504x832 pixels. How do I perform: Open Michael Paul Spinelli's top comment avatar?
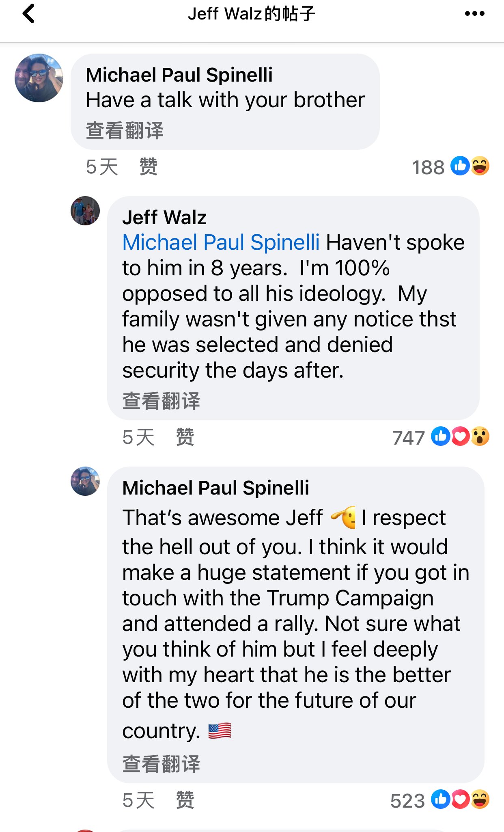pyautogui.click(x=39, y=78)
